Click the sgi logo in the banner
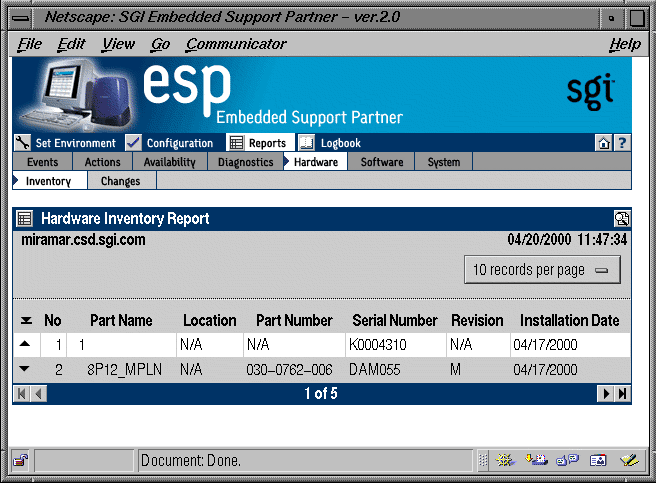Screen dimensions: 656x483 [590, 92]
